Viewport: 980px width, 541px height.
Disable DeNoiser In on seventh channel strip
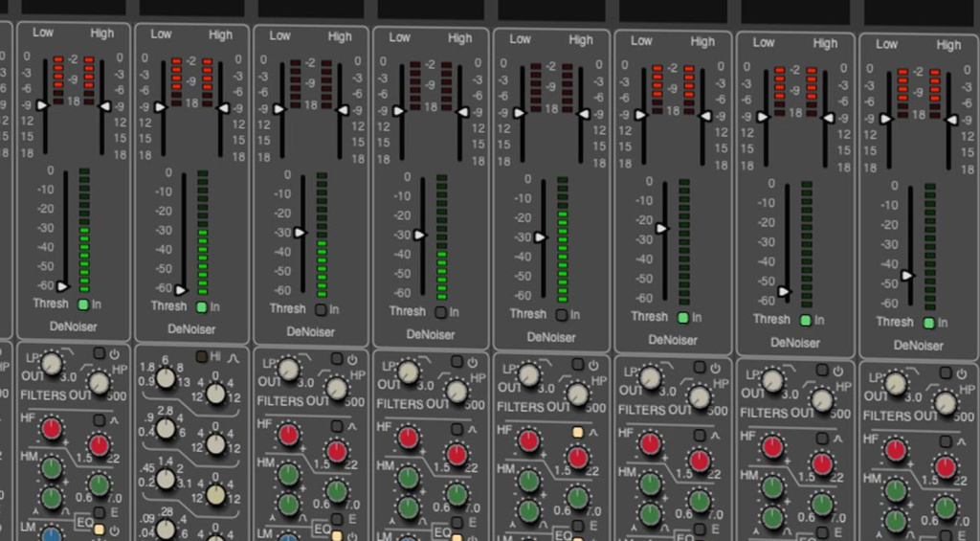click(806, 320)
